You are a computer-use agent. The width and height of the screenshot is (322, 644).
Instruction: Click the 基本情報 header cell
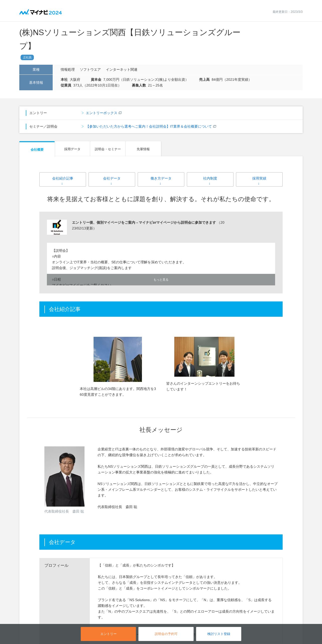(36, 83)
